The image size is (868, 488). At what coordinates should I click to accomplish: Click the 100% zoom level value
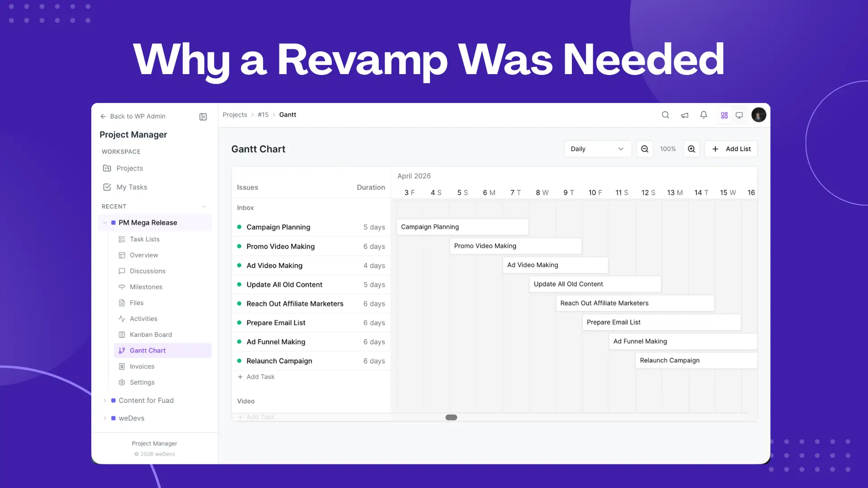click(668, 149)
